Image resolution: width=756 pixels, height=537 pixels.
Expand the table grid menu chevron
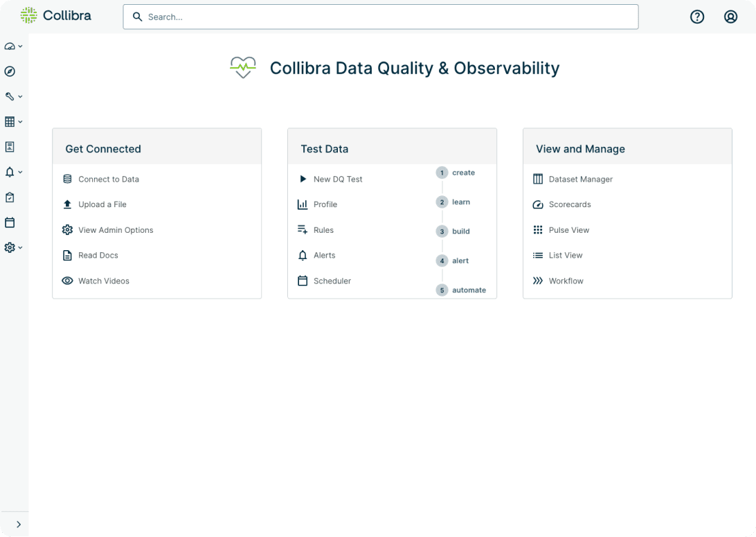coord(20,121)
